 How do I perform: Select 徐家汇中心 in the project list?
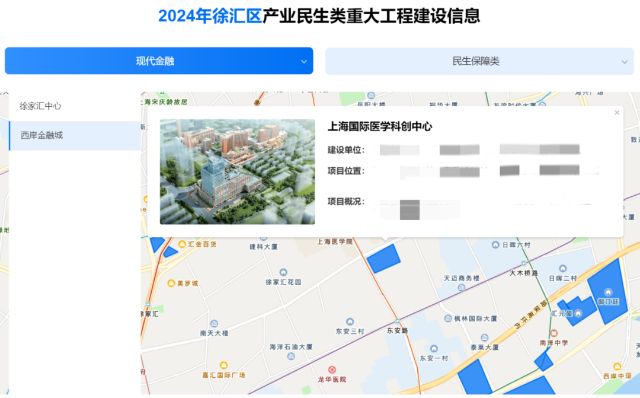(75, 106)
